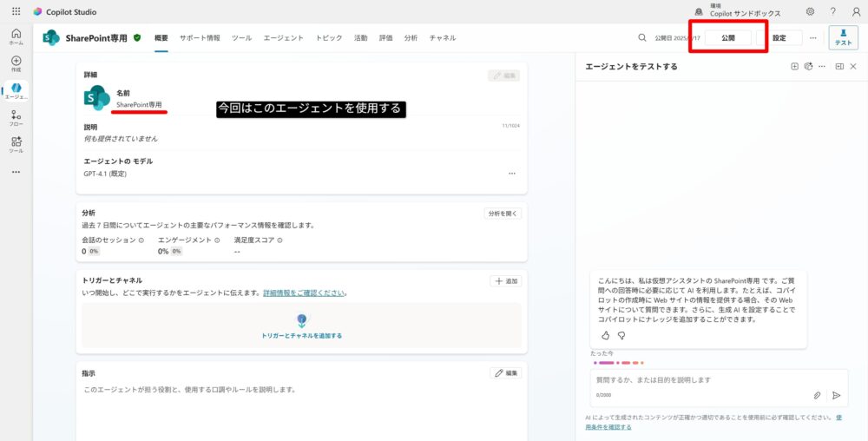Click the 公開 button
Image resolution: width=868 pixels, height=441 pixels.
[x=727, y=38]
